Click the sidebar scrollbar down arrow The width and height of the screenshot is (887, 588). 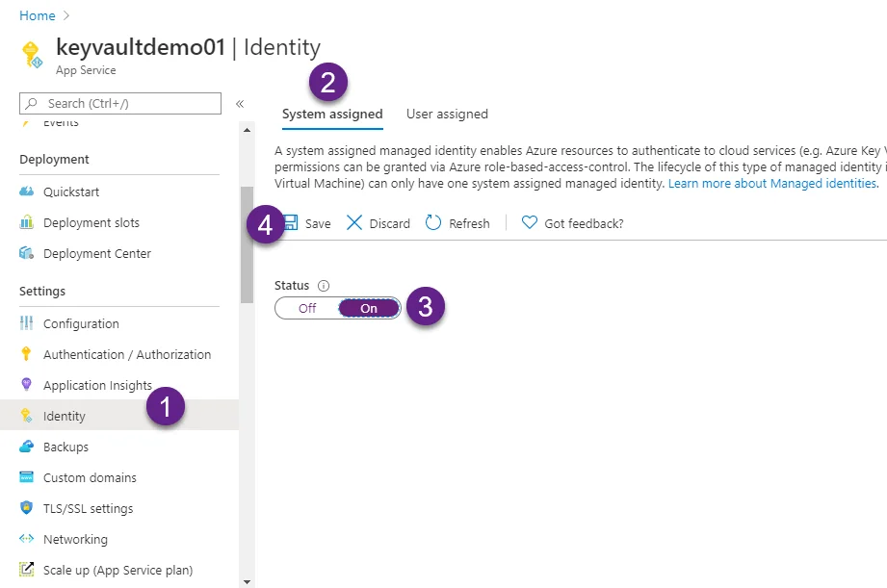click(247, 582)
